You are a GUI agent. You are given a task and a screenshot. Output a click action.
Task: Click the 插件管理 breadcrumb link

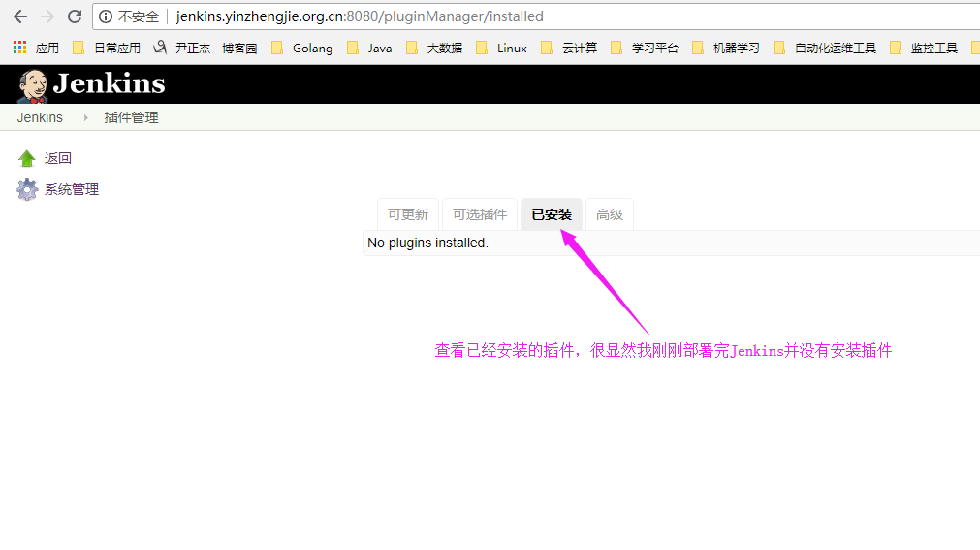tap(131, 117)
